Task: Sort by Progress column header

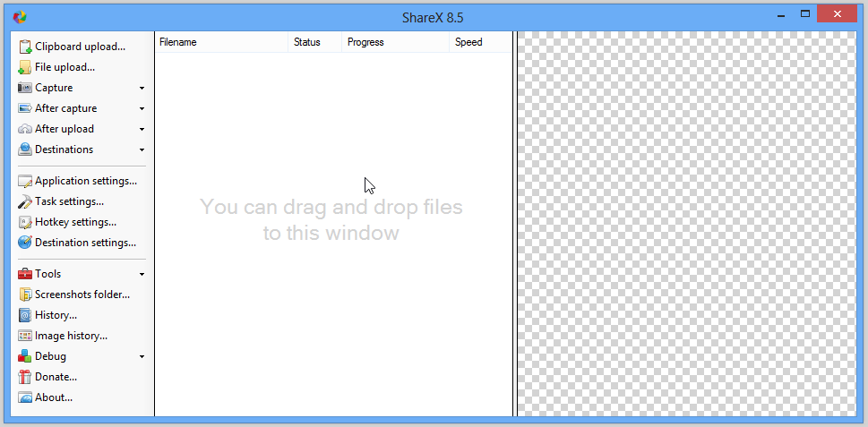Action: click(395, 42)
